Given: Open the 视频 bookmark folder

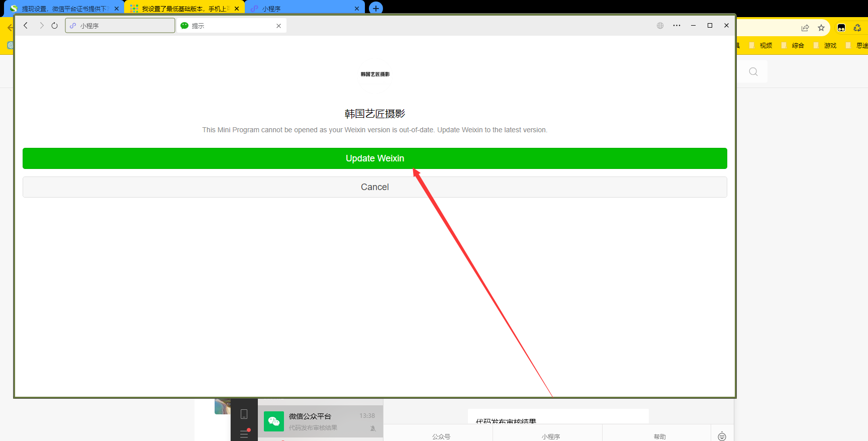Looking at the screenshot, I should [x=761, y=45].
